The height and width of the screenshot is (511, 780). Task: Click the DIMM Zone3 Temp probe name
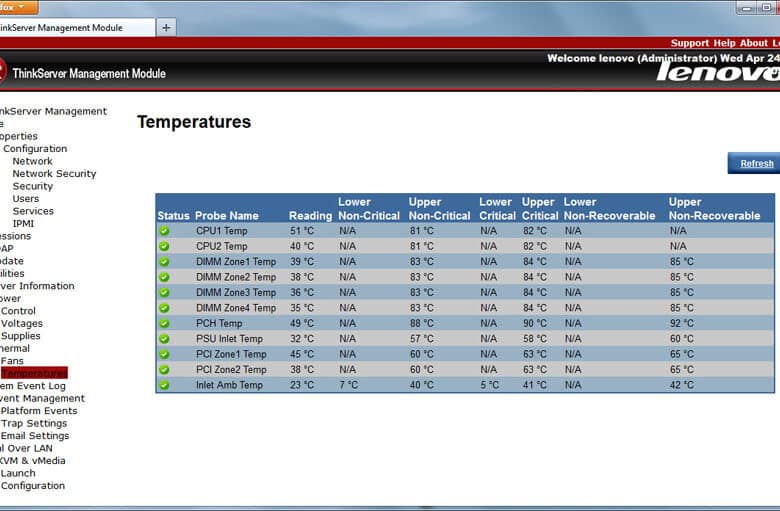coord(236,293)
